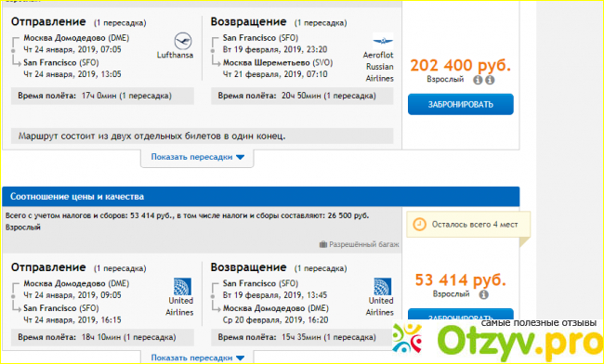
Task: Expand Показать пересадки for Lufthansa flight
Action: [x=198, y=157]
